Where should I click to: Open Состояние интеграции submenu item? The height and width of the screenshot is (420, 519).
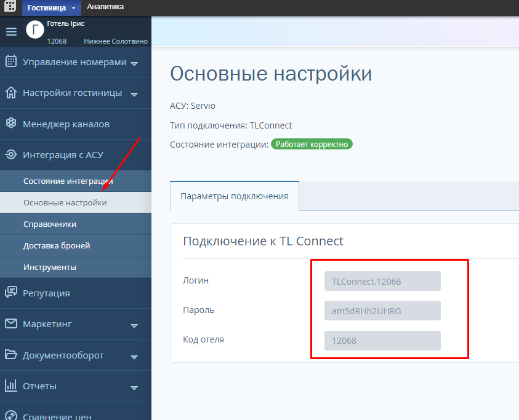[68, 181]
